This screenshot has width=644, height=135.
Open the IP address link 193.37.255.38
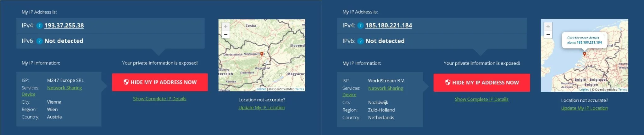click(x=64, y=25)
